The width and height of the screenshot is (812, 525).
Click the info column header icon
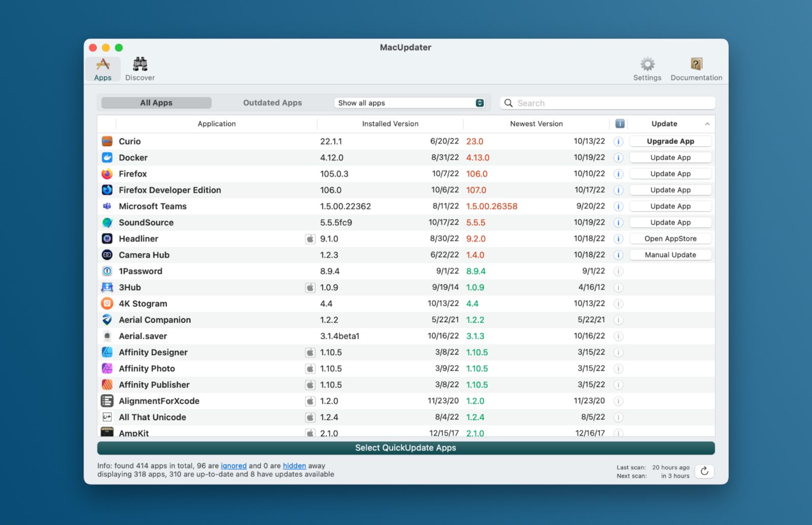point(620,124)
